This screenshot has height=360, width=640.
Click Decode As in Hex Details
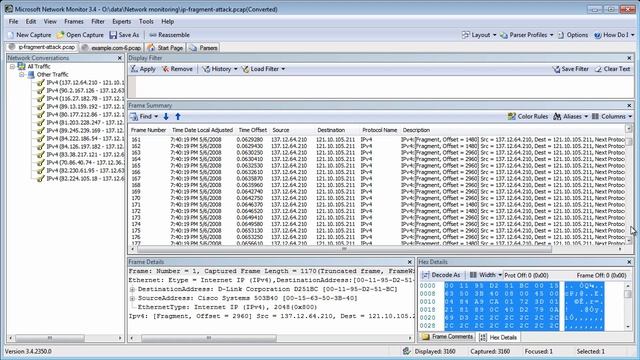441,275
